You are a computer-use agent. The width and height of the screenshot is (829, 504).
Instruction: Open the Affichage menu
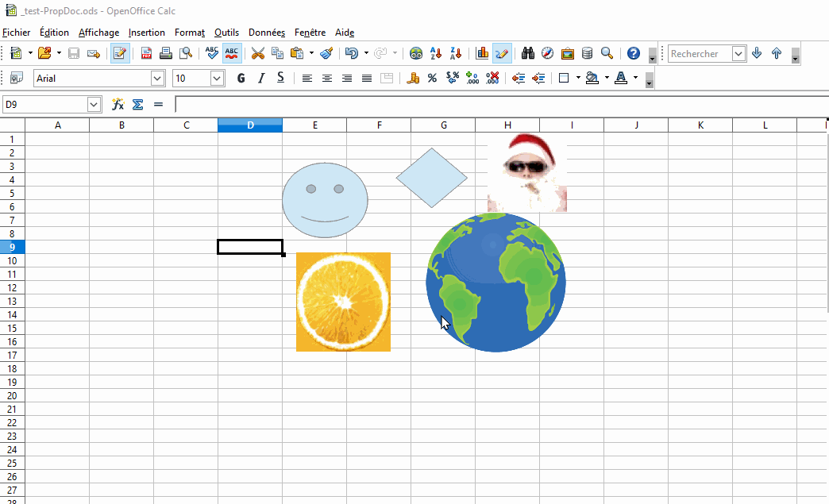pos(99,33)
